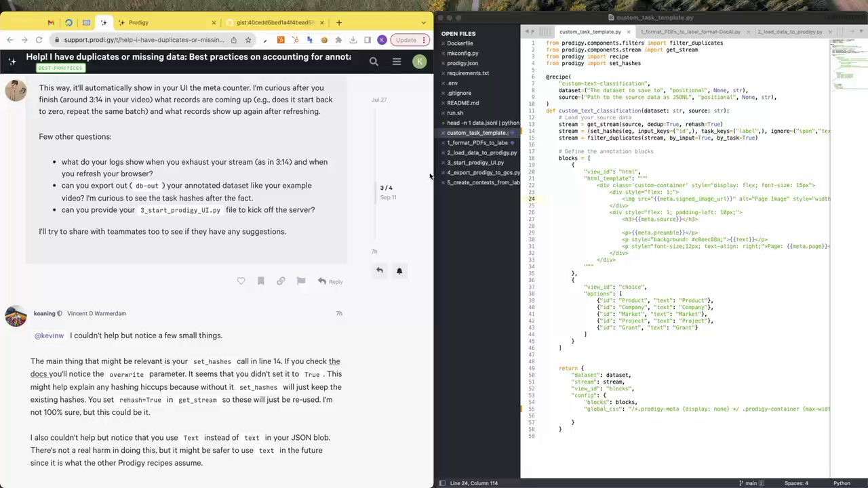Open the Chrome profile avatar K
868x488 pixels.
[x=382, y=40]
